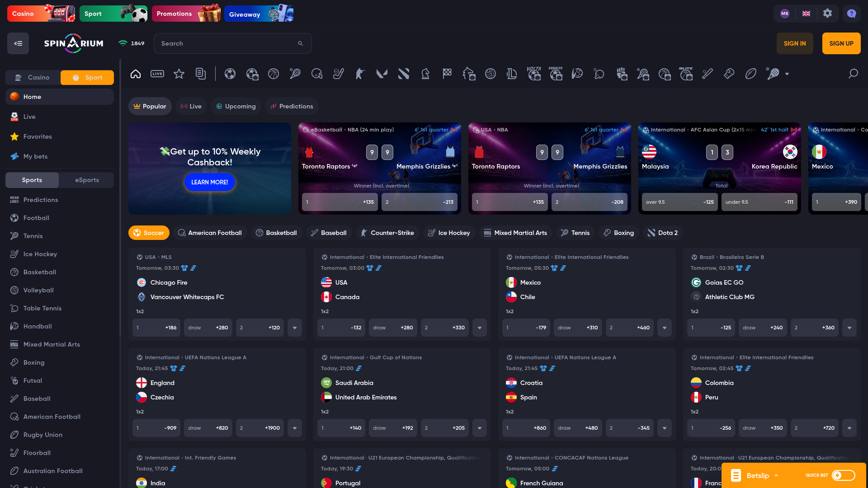Select the rugby ball icon in toolbar
The height and width of the screenshot is (488, 868).
(x=751, y=74)
